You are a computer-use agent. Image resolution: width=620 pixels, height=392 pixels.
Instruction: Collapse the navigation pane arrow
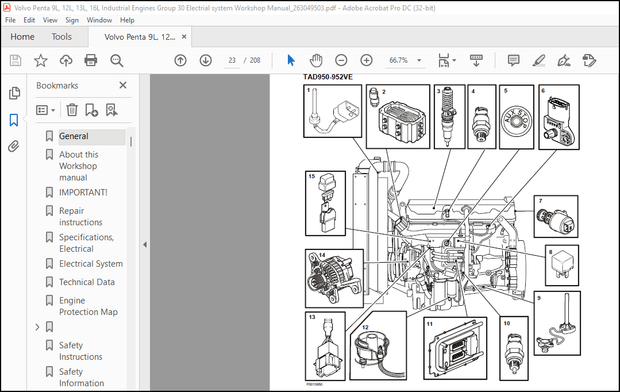tap(145, 244)
